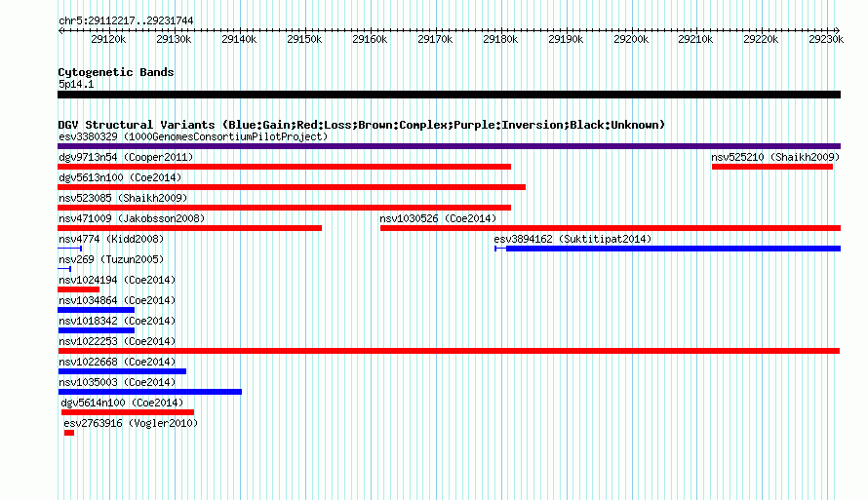Viewport: 868px width, 500px height.
Task: Click the nsv1030526 red loss bar
Action: tap(611, 228)
